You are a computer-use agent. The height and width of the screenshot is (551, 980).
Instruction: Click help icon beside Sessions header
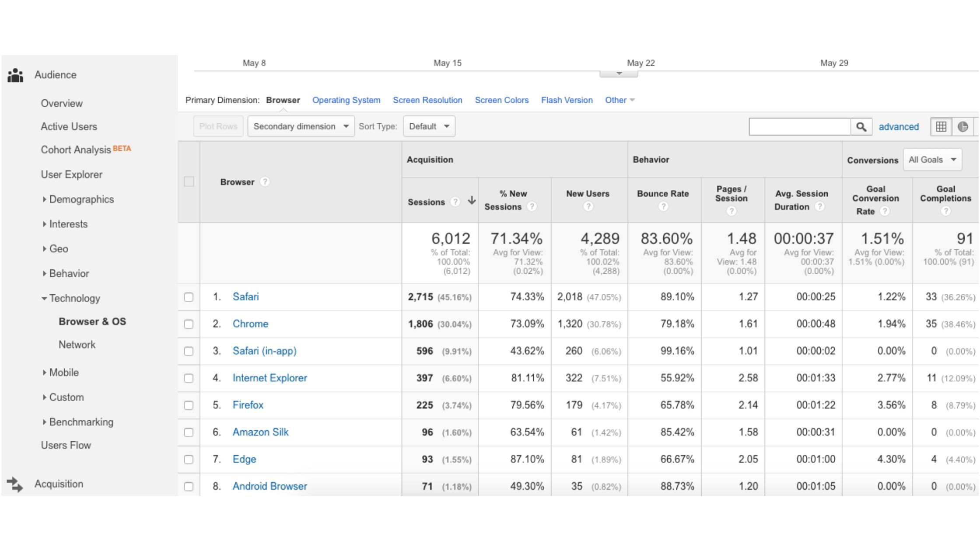click(x=455, y=202)
